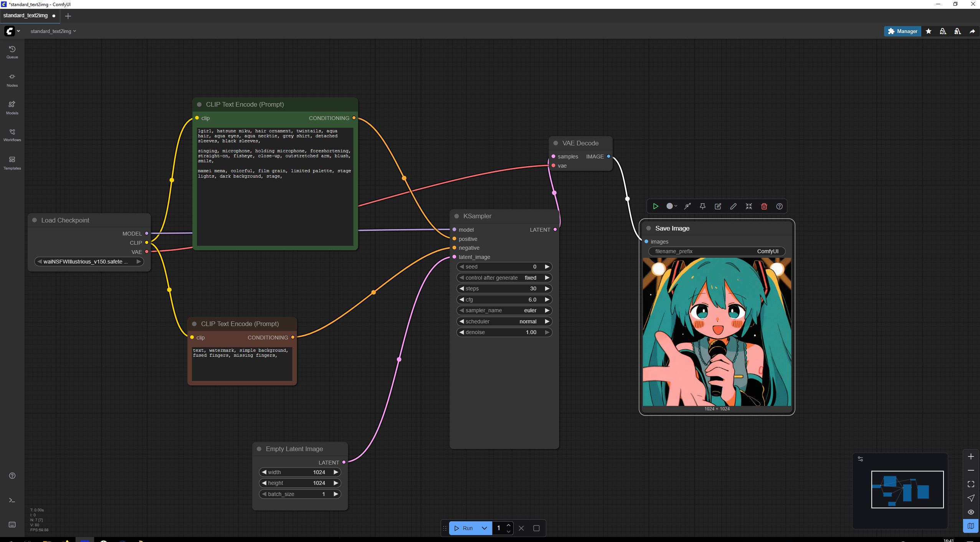Click the share arrow icon top right
The image size is (980, 542).
[x=972, y=31]
